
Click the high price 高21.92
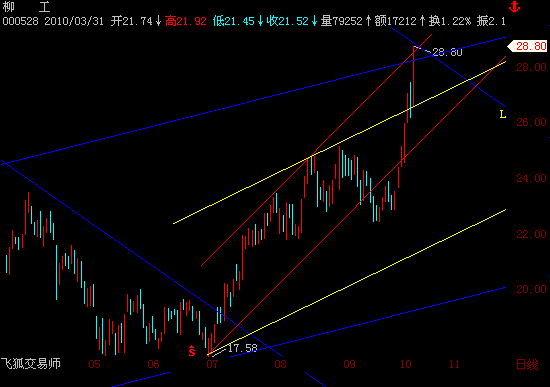[x=186, y=21]
